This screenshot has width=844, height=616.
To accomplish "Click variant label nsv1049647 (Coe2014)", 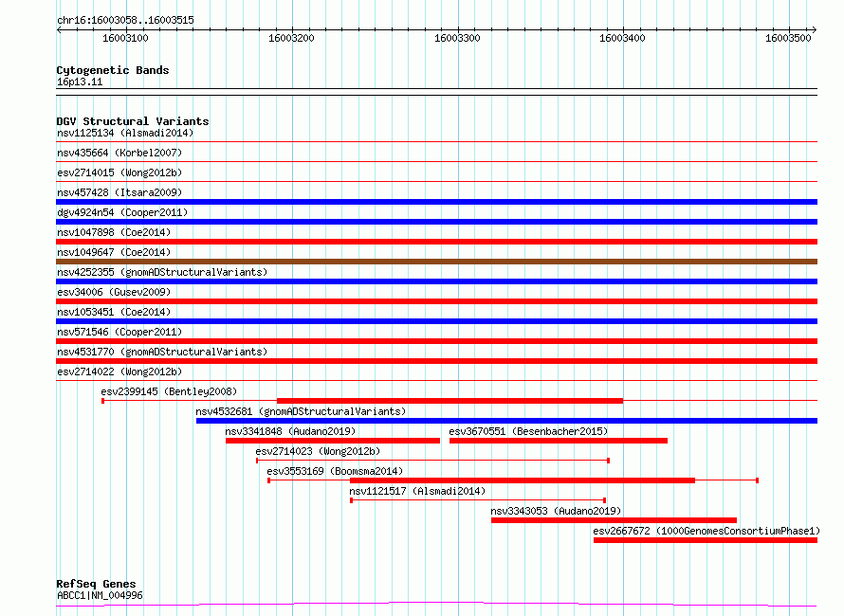I will (114, 252).
